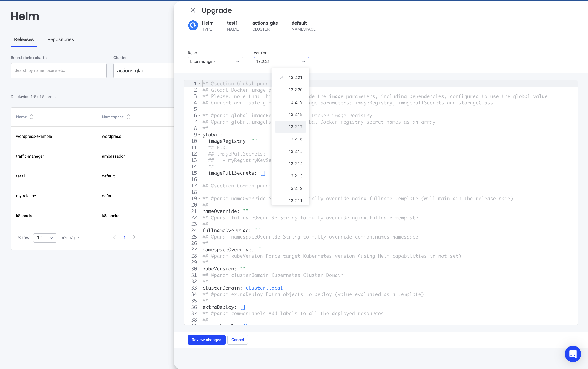This screenshot has height=369, width=588.
Task: Pick version 13.2.11
Action: pos(290,200)
